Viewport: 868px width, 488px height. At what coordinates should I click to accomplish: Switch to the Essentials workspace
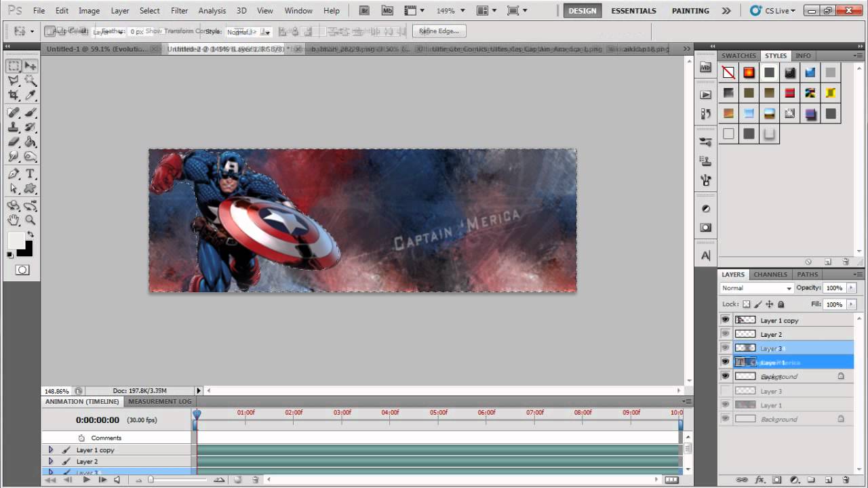(x=634, y=11)
